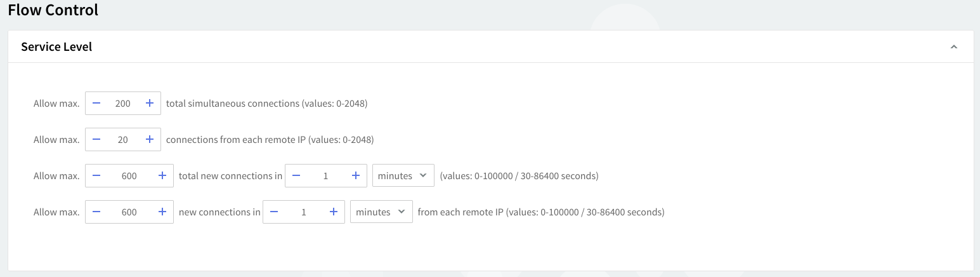Decrease new connections per remote IP limit

(x=96, y=212)
